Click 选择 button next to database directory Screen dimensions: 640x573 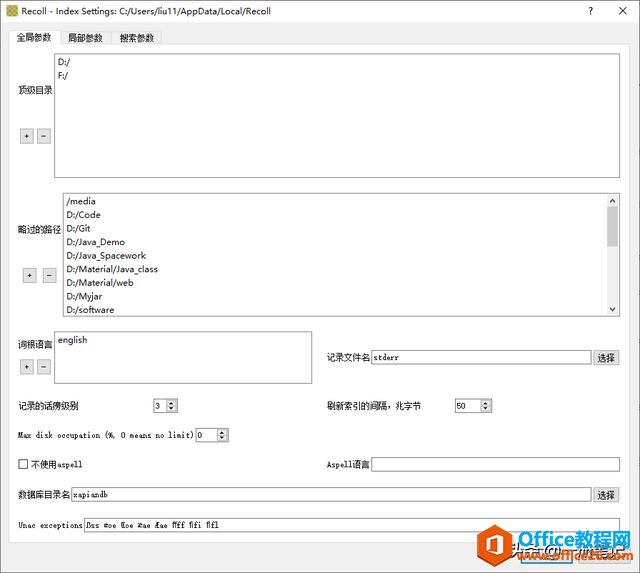coord(606,495)
